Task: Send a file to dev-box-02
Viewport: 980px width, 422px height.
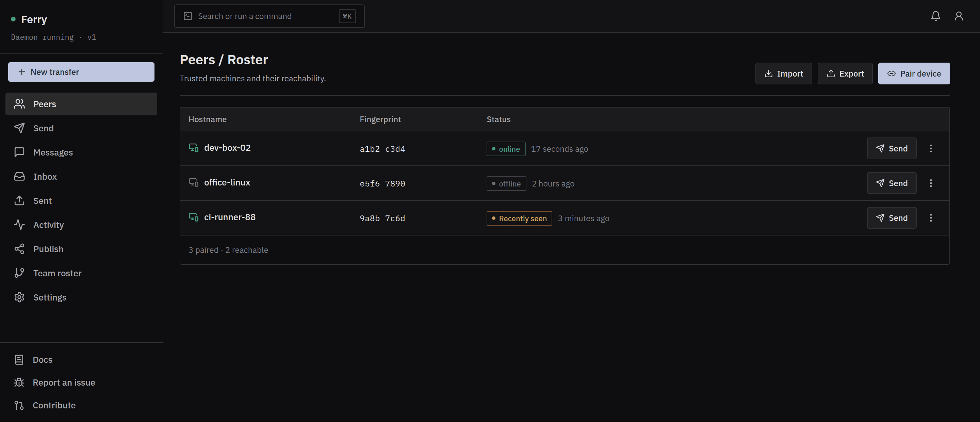Action: tap(892, 148)
